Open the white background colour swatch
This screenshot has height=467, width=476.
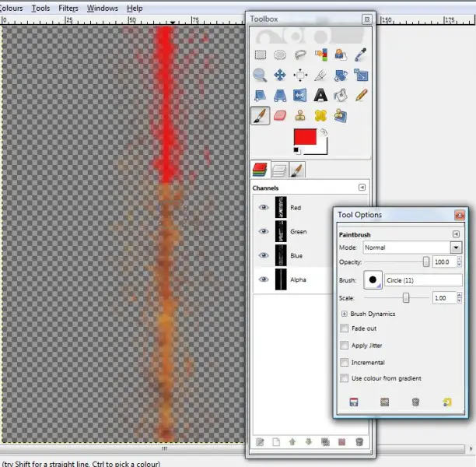click(x=322, y=149)
